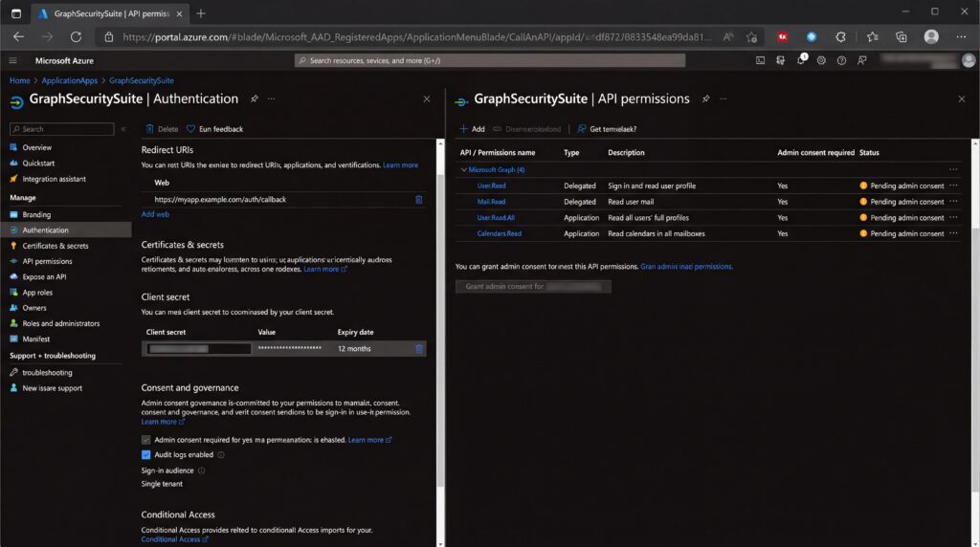Image resolution: width=980 pixels, height=547 pixels.
Task: Delete the redirect URI myapp.example.com callback
Action: (x=419, y=199)
